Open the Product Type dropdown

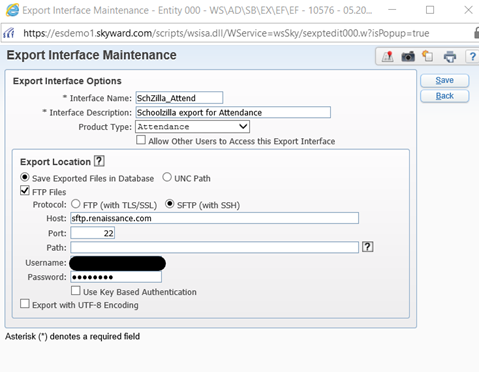tap(192, 127)
